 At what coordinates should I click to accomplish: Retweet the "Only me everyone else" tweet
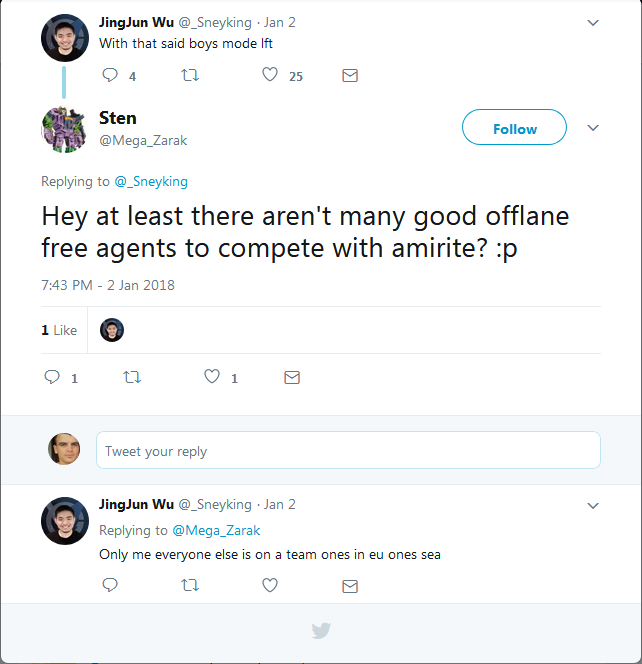189,586
